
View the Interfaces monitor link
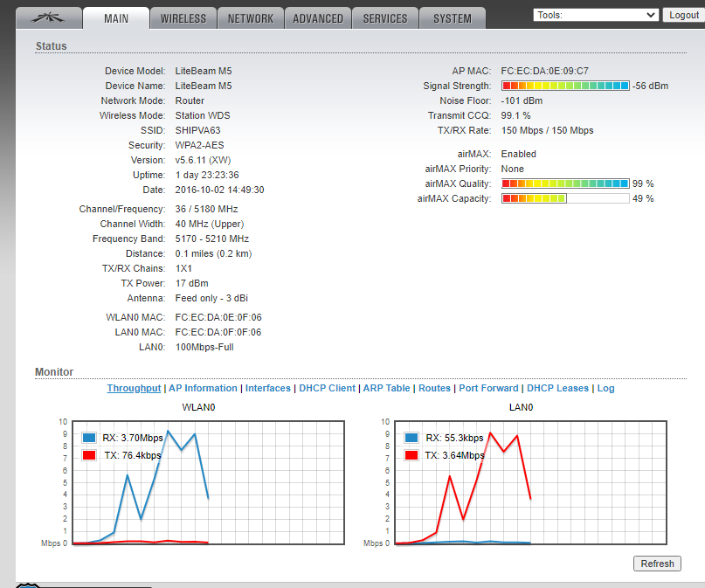tap(268, 388)
